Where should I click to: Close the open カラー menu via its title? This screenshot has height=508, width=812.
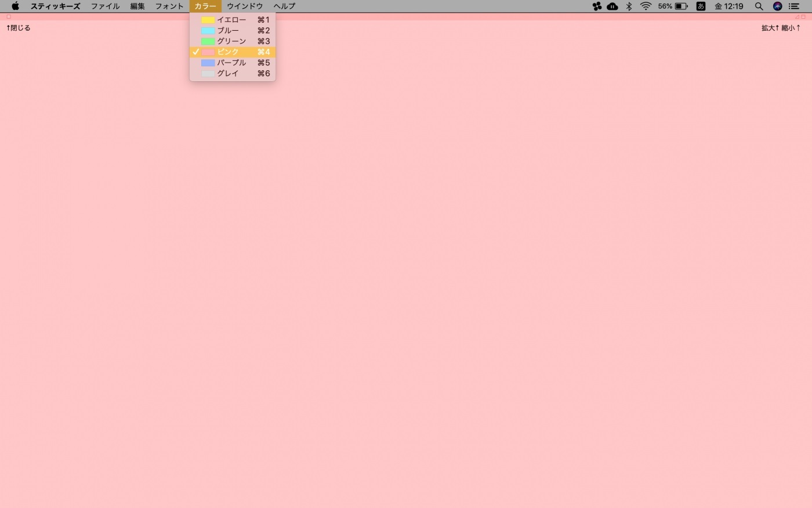pos(205,6)
